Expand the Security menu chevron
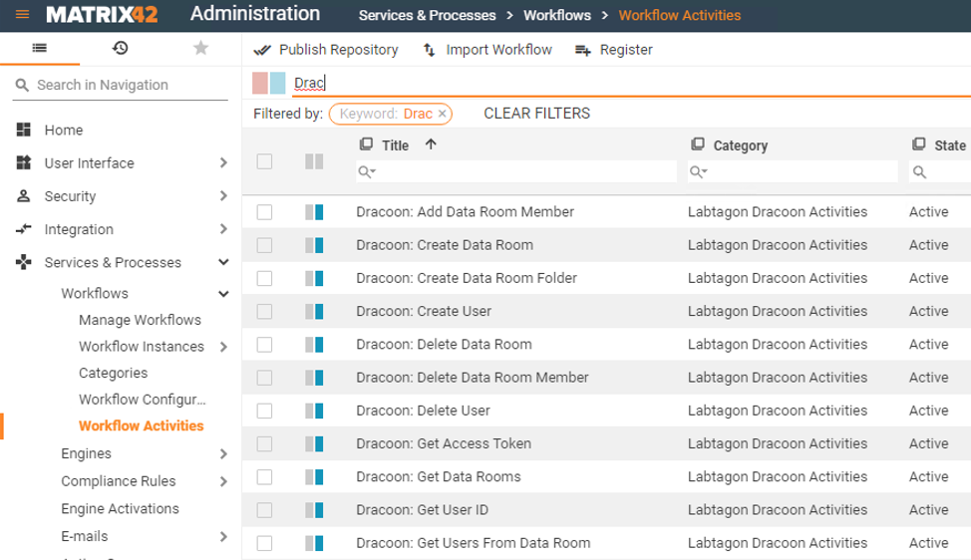This screenshot has height=560, width=971. pos(223,195)
